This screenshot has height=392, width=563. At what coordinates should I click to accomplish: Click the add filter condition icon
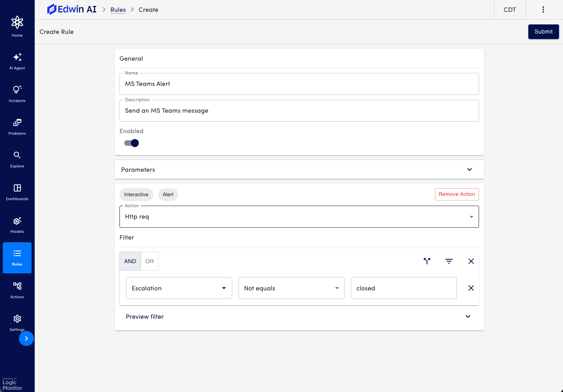[449, 261]
